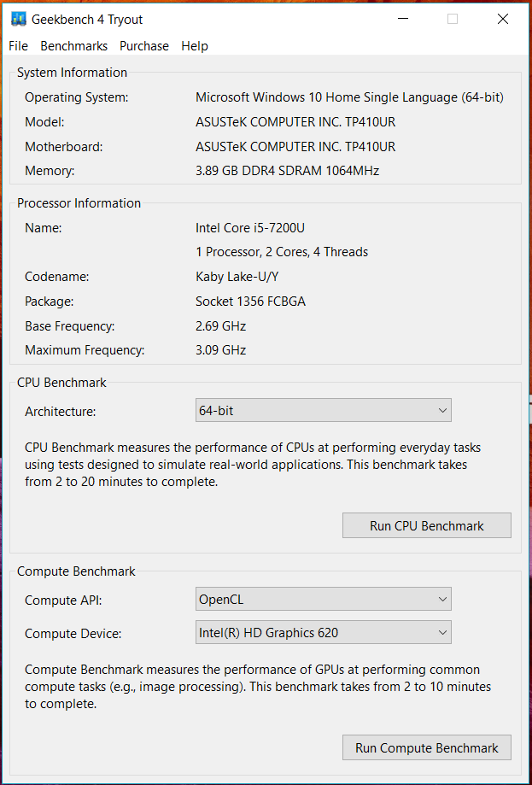This screenshot has height=785, width=532.
Task: Open the File menu
Action: pos(18,46)
